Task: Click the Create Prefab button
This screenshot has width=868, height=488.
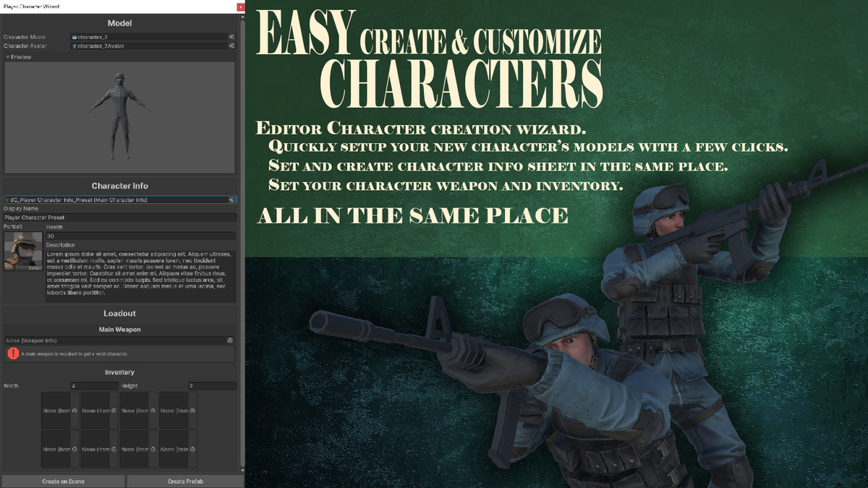Action: point(185,481)
